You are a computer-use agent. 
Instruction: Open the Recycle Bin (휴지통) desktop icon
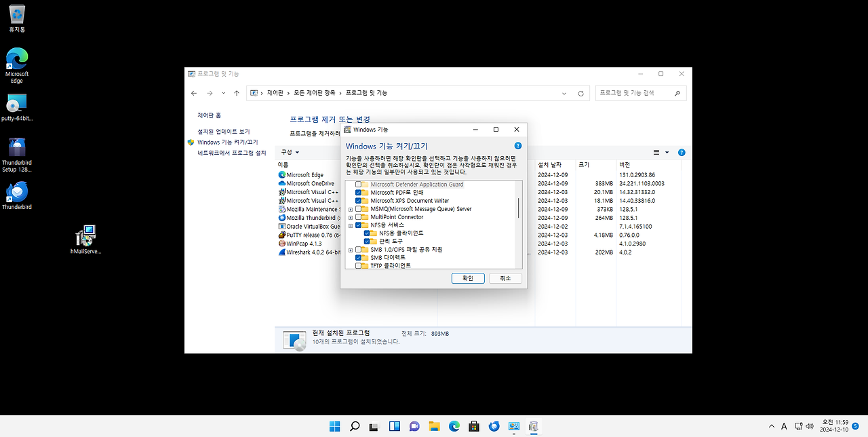point(17,18)
